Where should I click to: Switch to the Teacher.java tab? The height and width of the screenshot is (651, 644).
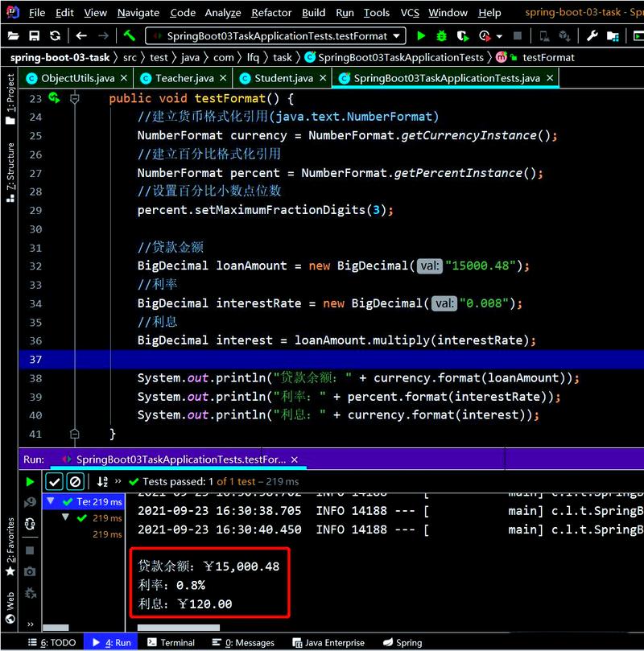pyautogui.click(x=184, y=78)
